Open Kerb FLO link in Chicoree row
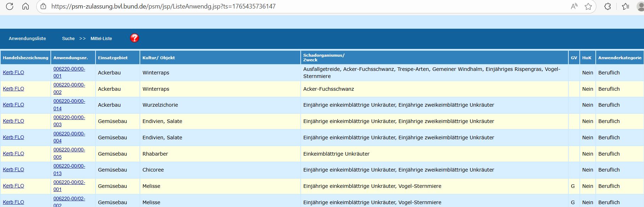 point(13,169)
